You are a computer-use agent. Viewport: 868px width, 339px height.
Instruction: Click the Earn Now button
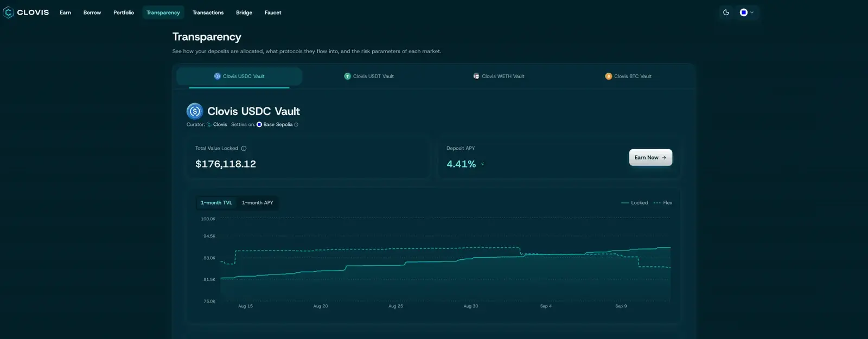pyautogui.click(x=650, y=157)
